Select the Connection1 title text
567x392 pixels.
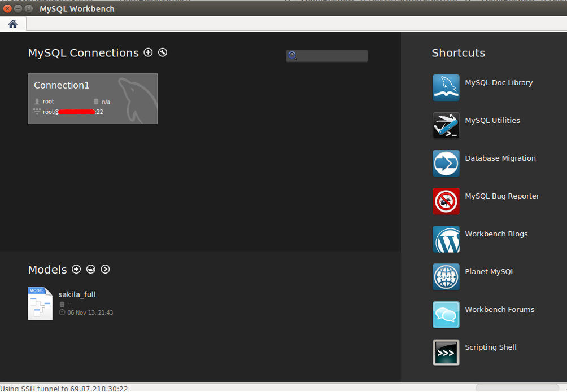click(x=62, y=85)
